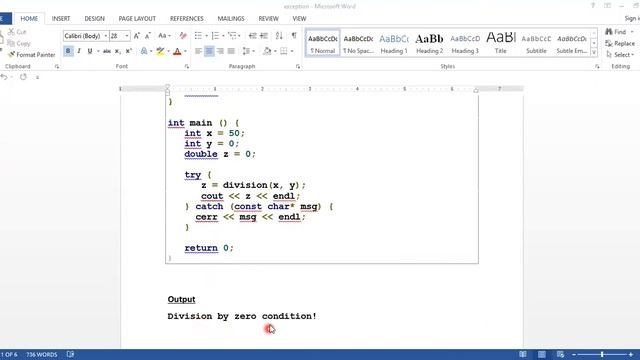Viewport: 640px width, 360px height.
Task: Align text right
Action: [220, 51]
